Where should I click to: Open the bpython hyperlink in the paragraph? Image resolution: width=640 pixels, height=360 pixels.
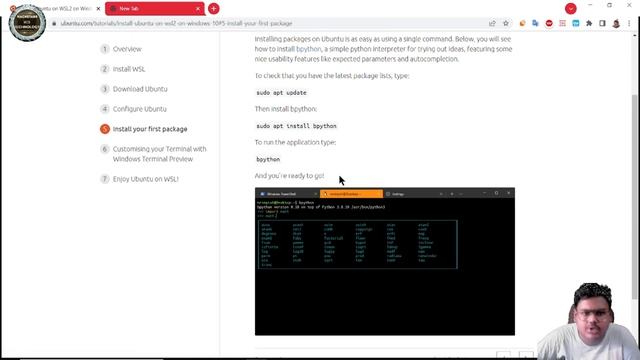tap(309, 49)
